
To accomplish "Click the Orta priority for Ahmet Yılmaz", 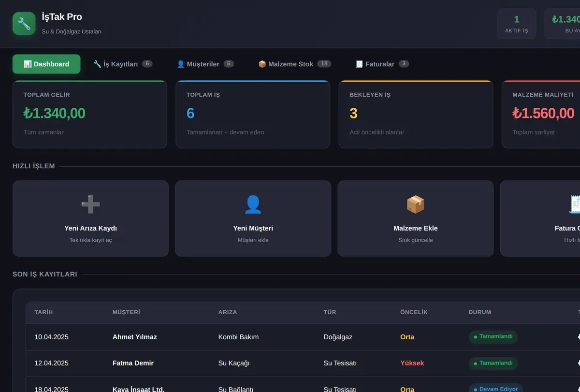I will tap(407, 337).
